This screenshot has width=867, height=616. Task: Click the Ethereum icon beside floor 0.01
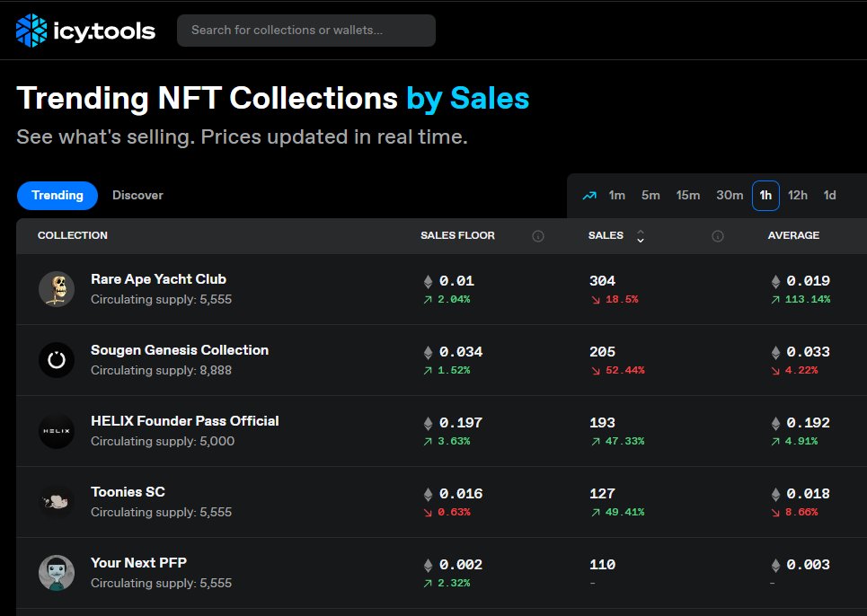tap(428, 282)
